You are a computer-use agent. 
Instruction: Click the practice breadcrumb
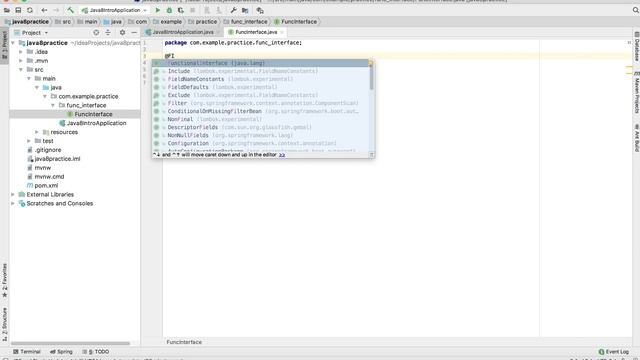203,22
